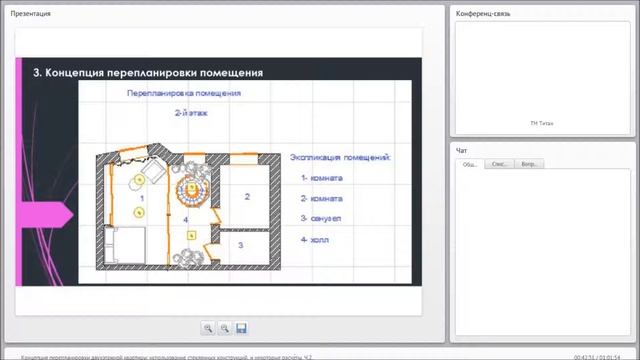This screenshot has height=360, width=640.
Task: Click the blue floppy-disk save icon
Action: (x=241, y=328)
